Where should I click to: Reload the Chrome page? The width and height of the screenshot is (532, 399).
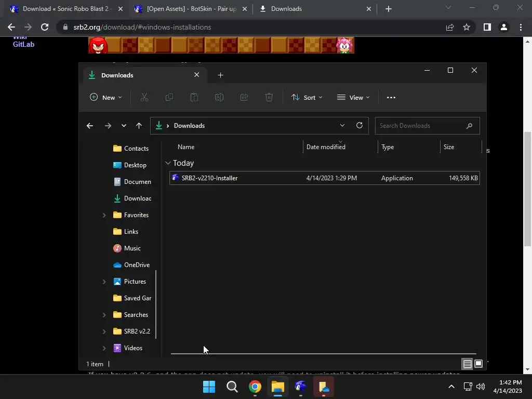pos(45,27)
